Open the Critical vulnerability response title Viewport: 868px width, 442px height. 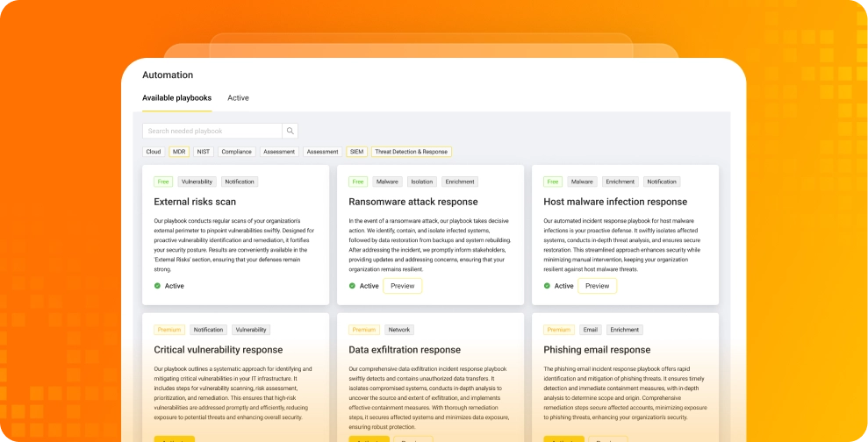click(x=219, y=350)
